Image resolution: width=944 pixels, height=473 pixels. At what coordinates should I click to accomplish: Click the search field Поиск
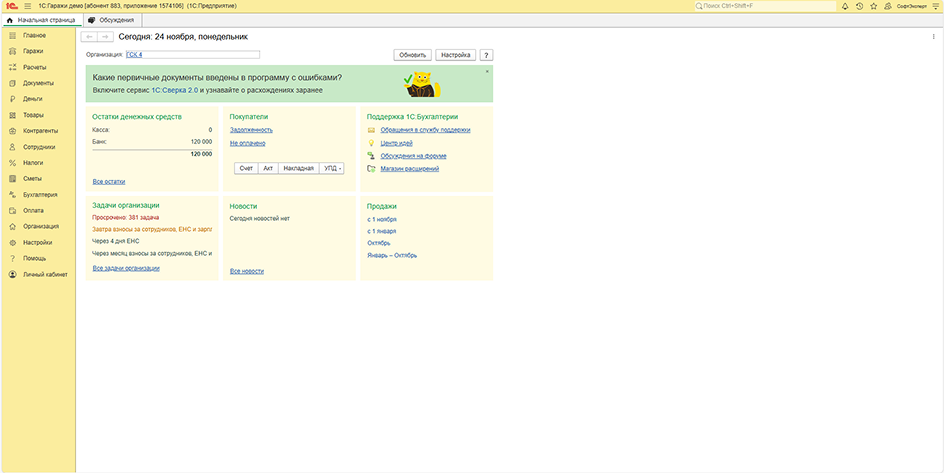[x=765, y=6]
